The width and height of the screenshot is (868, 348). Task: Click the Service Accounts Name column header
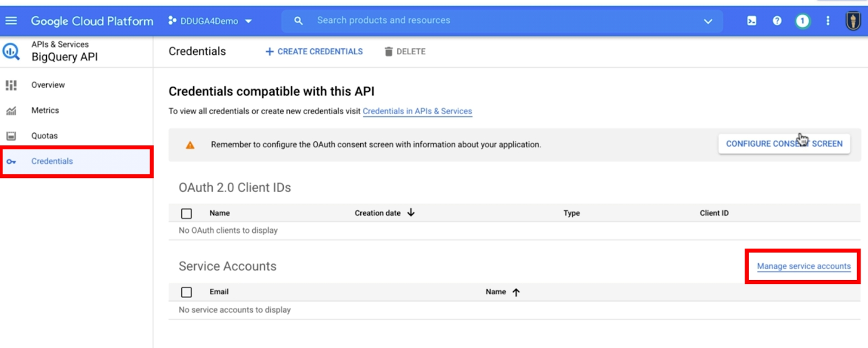pos(495,292)
